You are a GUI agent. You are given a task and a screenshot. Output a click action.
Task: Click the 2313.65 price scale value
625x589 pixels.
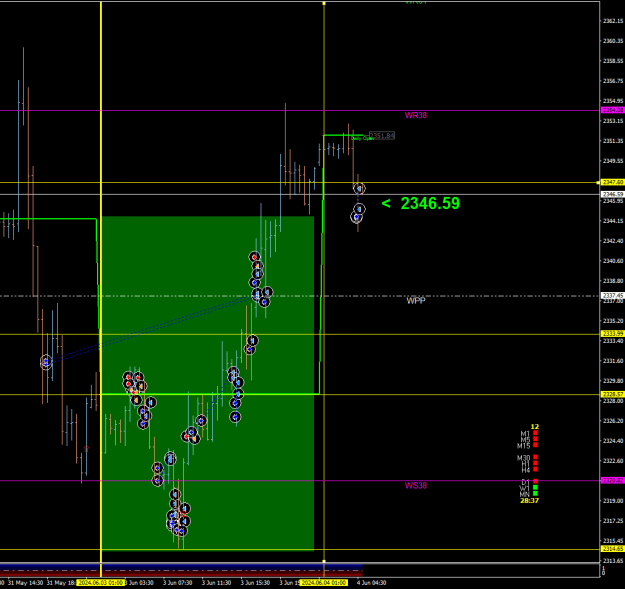(613, 561)
